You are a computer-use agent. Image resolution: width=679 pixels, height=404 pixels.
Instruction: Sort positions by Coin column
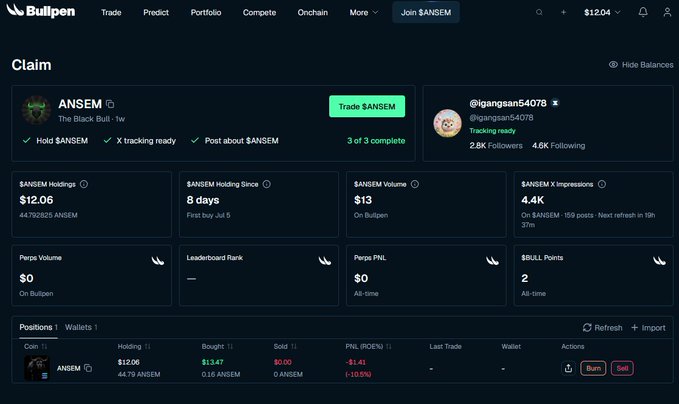point(36,346)
